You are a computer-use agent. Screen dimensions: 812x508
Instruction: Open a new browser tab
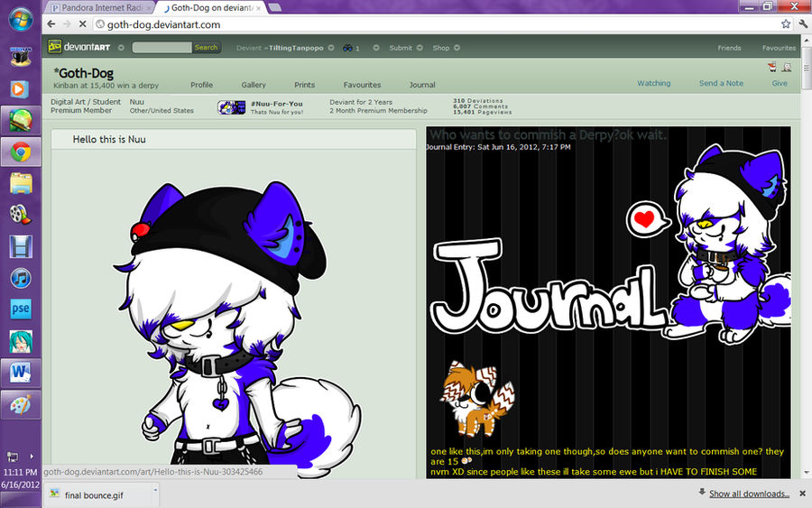pos(275,7)
